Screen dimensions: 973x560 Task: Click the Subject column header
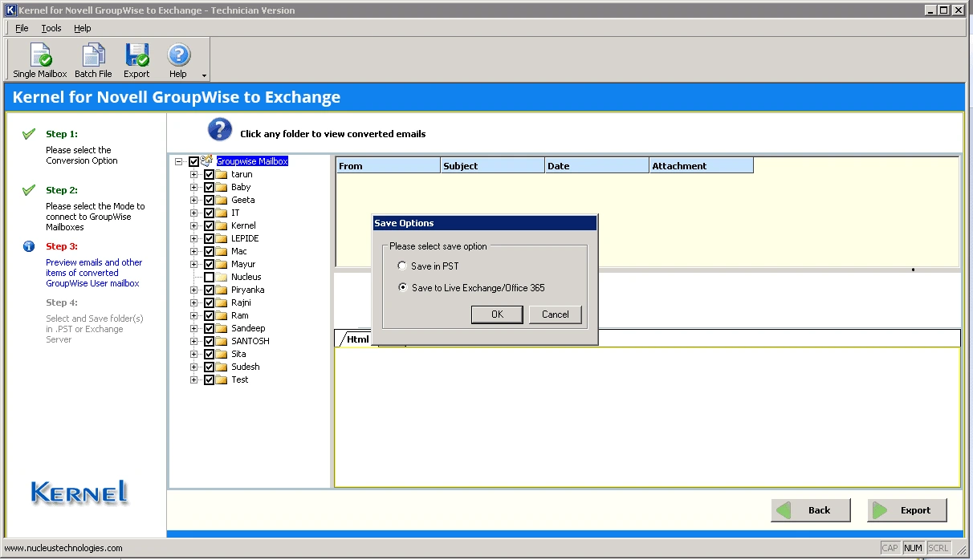coord(493,165)
